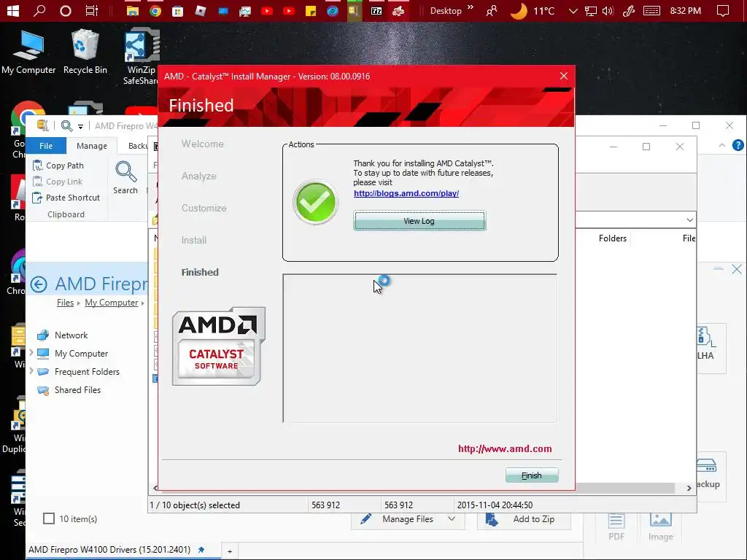The width and height of the screenshot is (747, 560).
Task: Open Task View on the taskbar
Action: (91, 10)
